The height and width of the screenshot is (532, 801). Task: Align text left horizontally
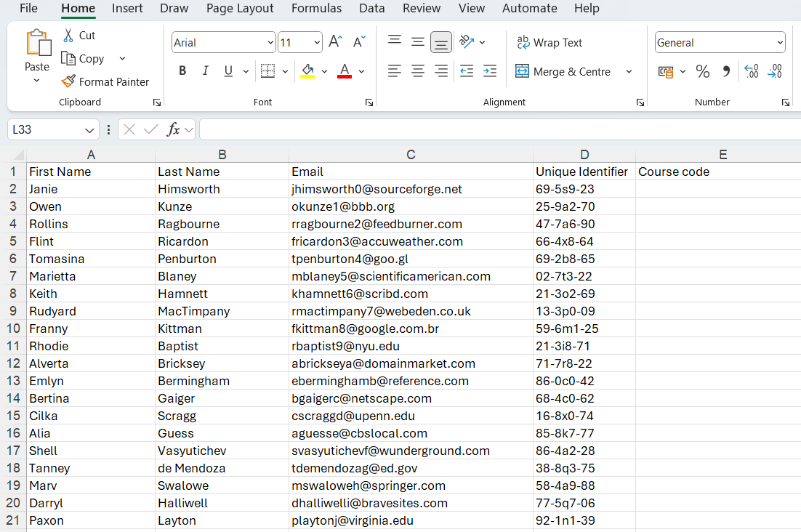pyautogui.click(x=395, y=71)
